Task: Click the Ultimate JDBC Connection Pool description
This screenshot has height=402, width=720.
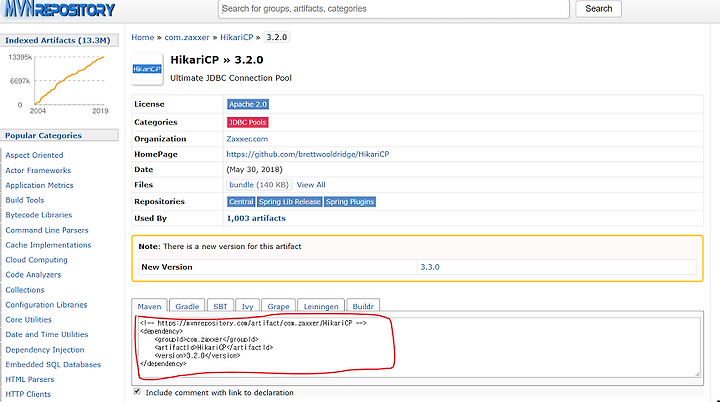Action: [231, 78]
